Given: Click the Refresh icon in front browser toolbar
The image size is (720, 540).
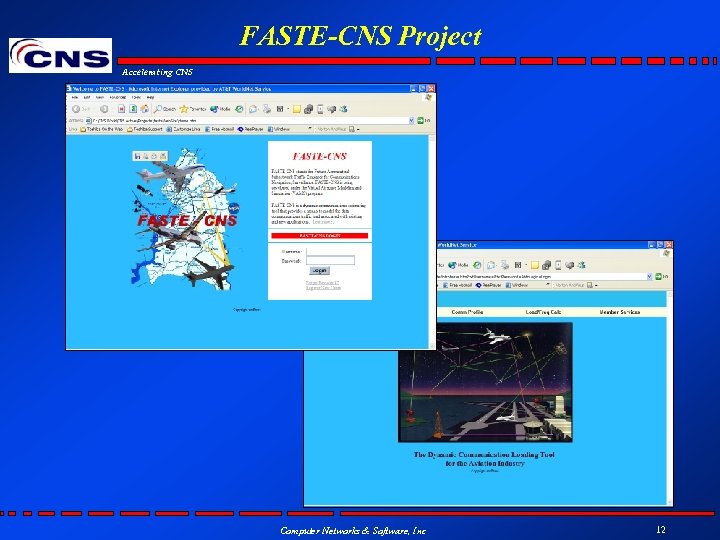Looking at the screenshot, I should pos(133,109).
